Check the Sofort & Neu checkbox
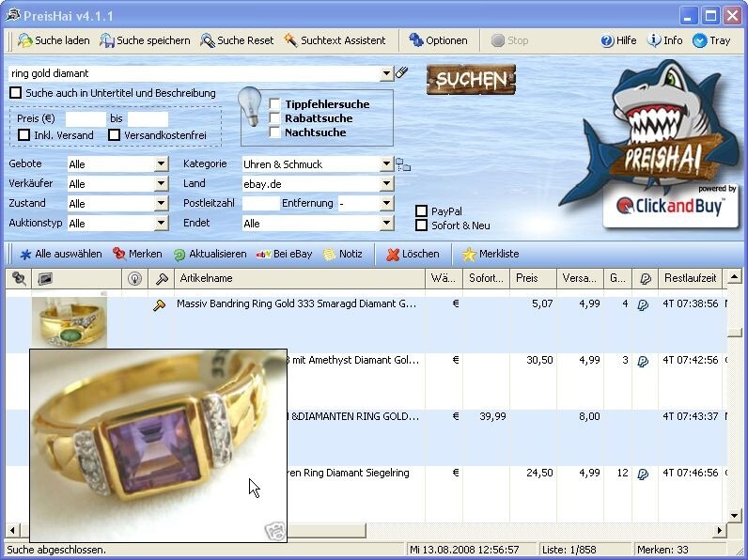Screen dimensions: 748x560 421,226
